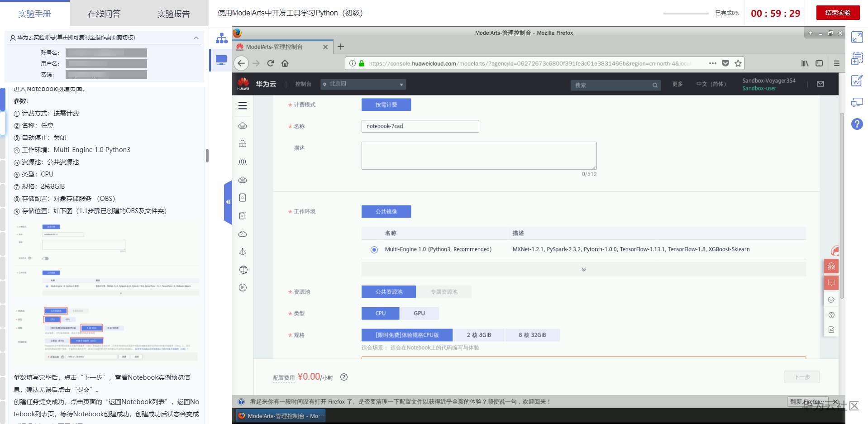Open the Firefox home page
This screenshot has width=868, height=424.
[285, 63]
